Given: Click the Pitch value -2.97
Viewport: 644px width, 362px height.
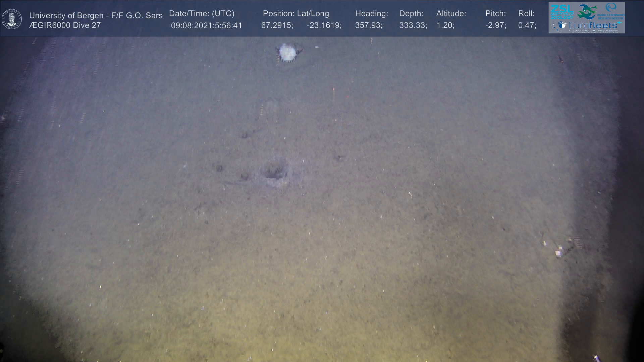Looking at the screenshot, I should (495, 25).
